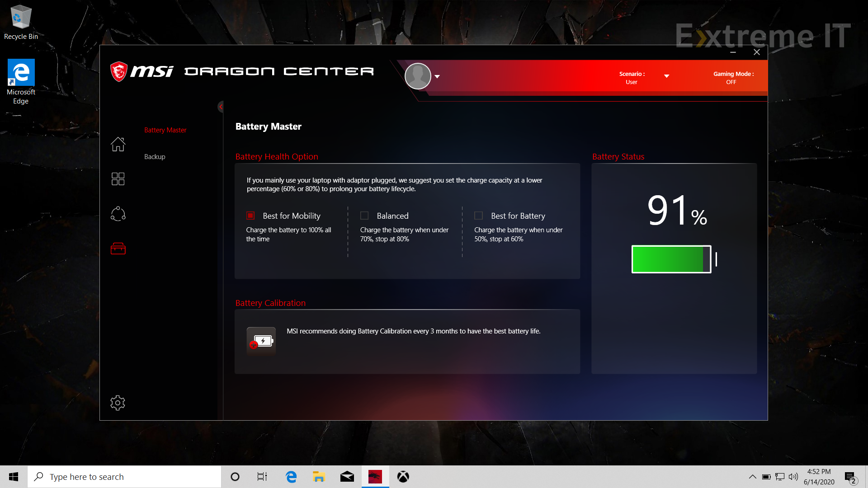The width and height of the screenshot is (868, 488).
Task: Open File Explorer from taskbar
Action: tap(319, 477)
